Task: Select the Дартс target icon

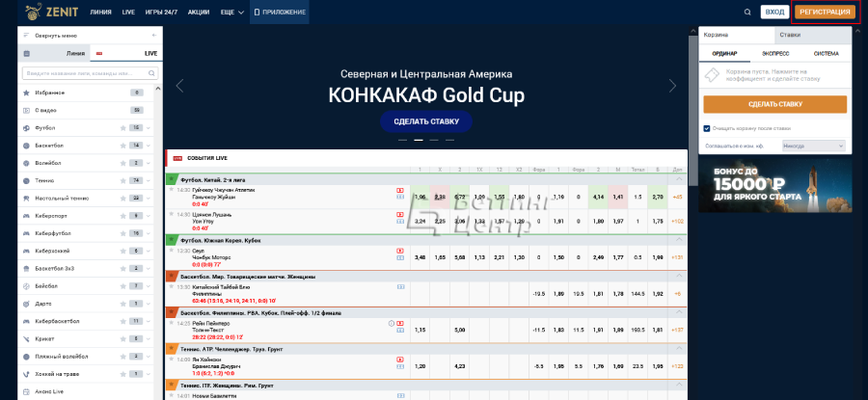Action: pos(26,304)
